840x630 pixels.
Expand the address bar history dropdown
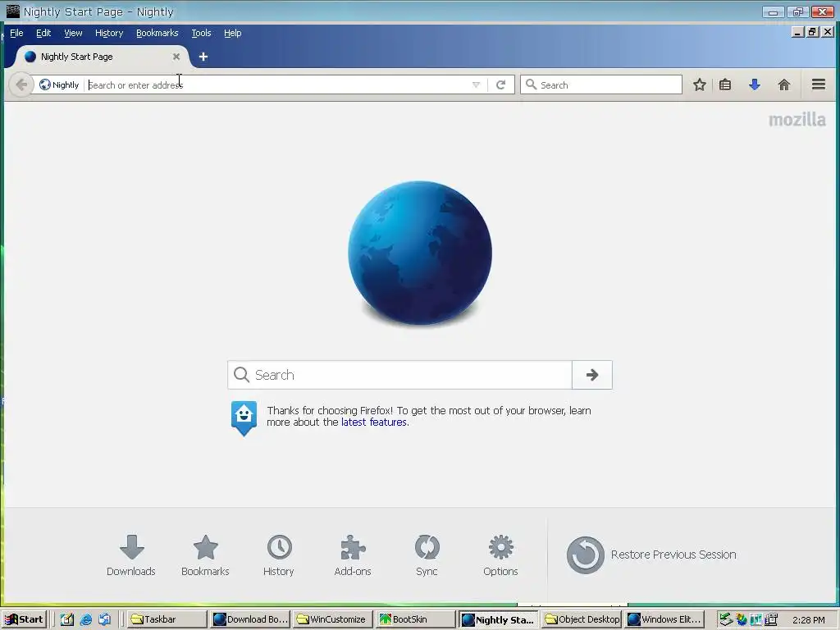pyautogui.click(x=476, y=84)
